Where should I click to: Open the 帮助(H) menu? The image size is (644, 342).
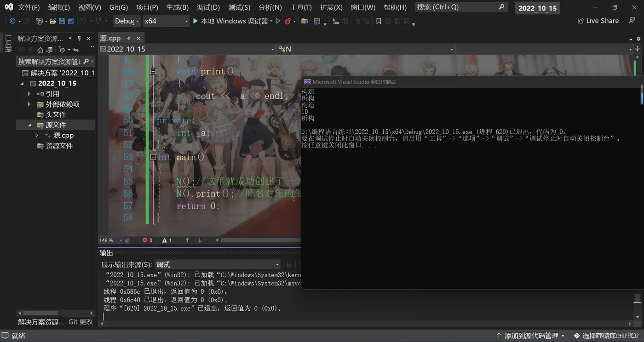(395, 7)
